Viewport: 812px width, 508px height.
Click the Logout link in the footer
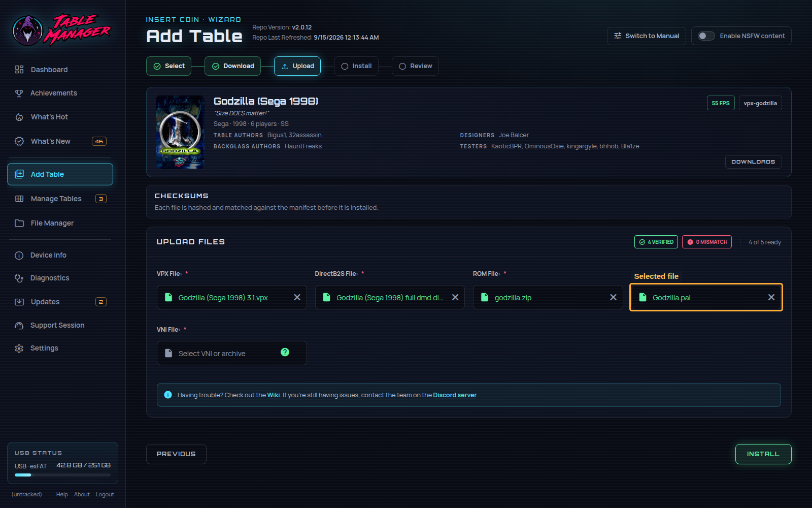[105, 494]
